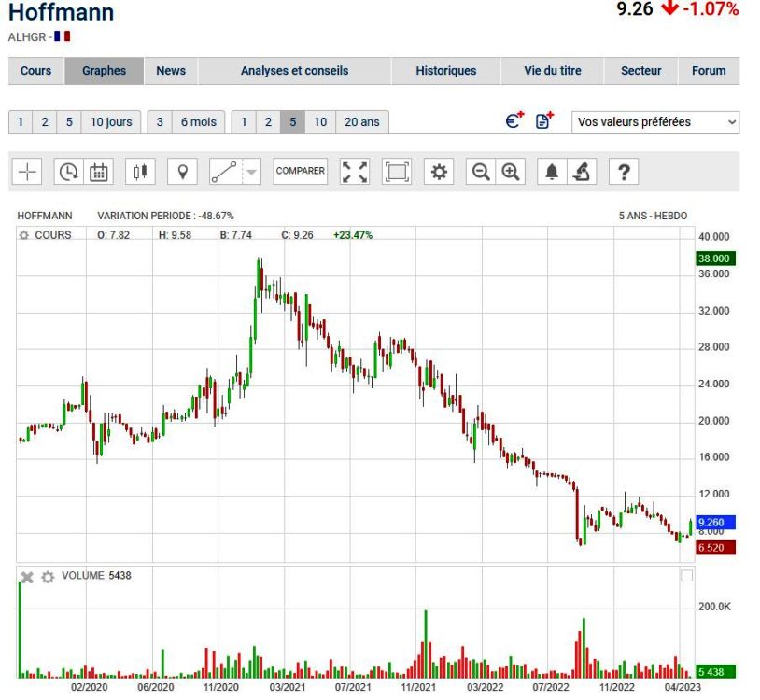Select the 3 months period
Screen dimensions: 760x700
coord(160,122)
